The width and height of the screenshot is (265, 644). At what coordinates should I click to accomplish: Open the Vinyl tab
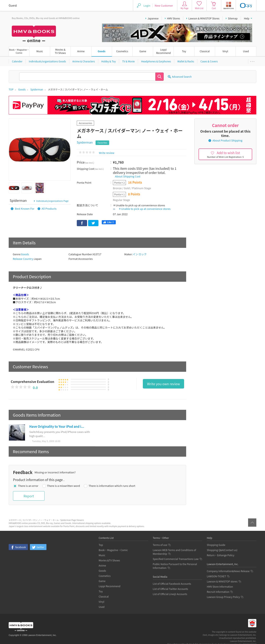tap(225, 51)
